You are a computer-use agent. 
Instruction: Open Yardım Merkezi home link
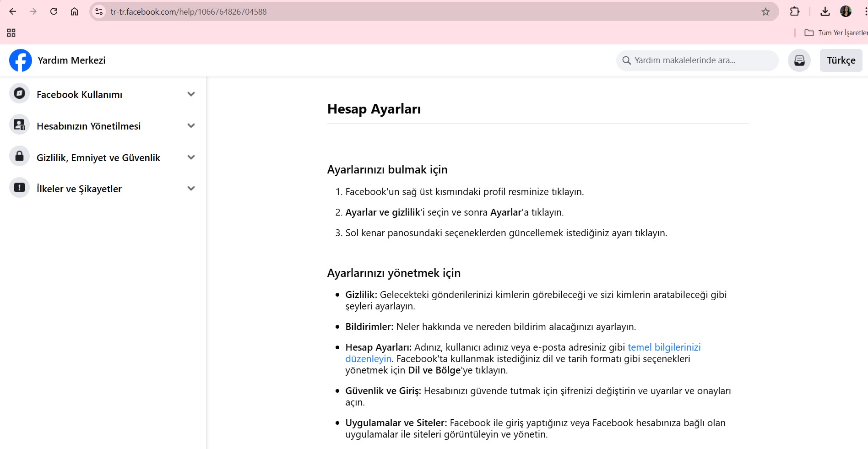pos(71,60)
